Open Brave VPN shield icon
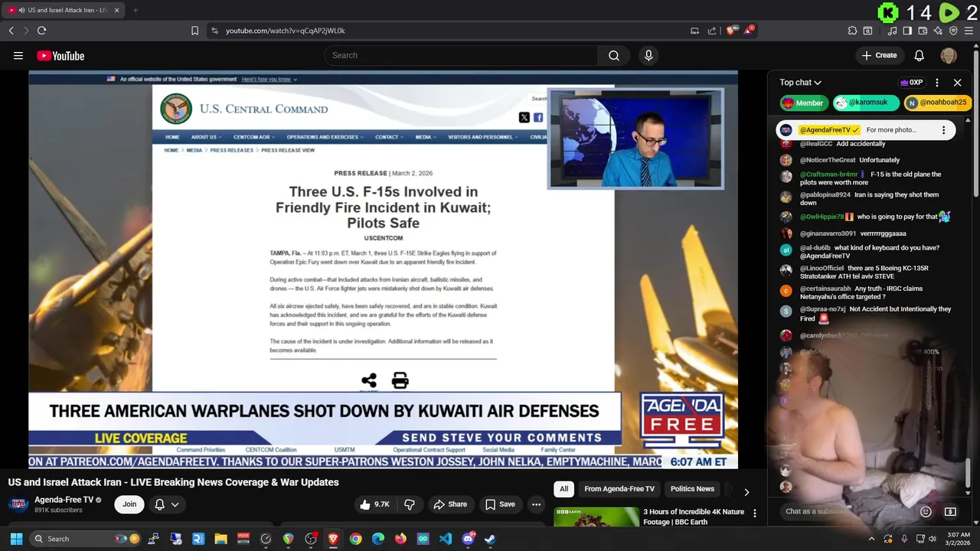The width and height of the screenshot is (980, 551). pos(953,31)
